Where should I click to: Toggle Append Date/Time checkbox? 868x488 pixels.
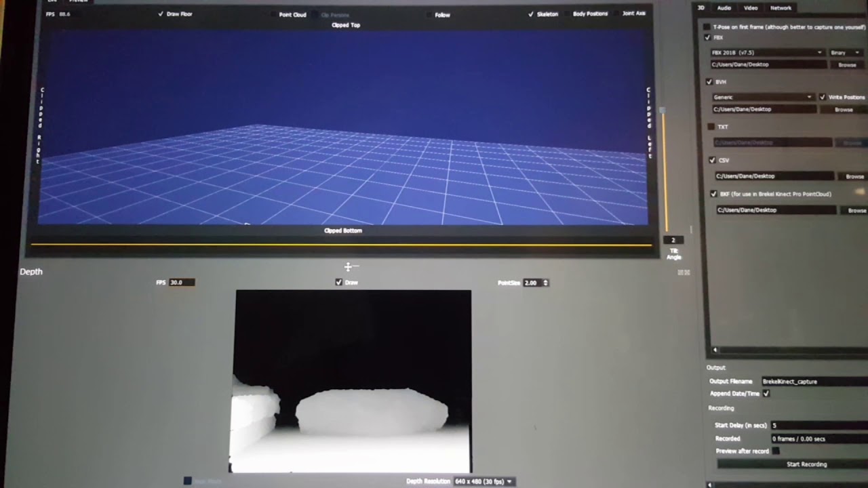coord(766,393)
